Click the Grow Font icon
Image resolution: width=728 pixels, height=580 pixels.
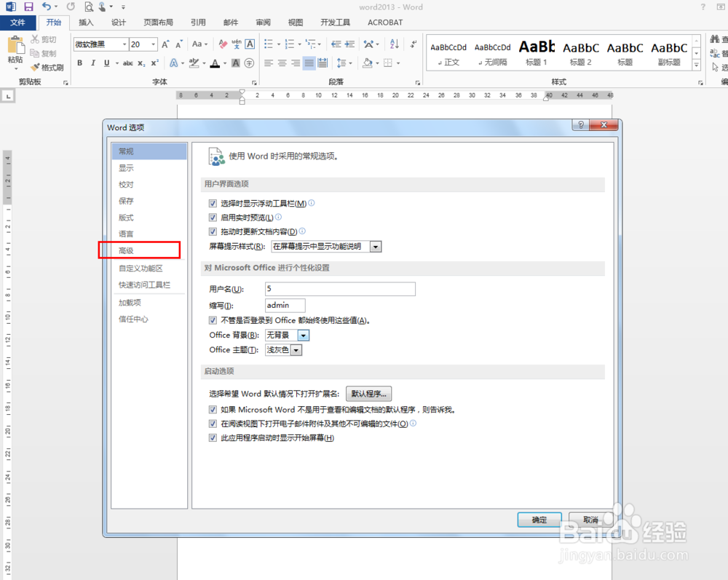[165, 44]
